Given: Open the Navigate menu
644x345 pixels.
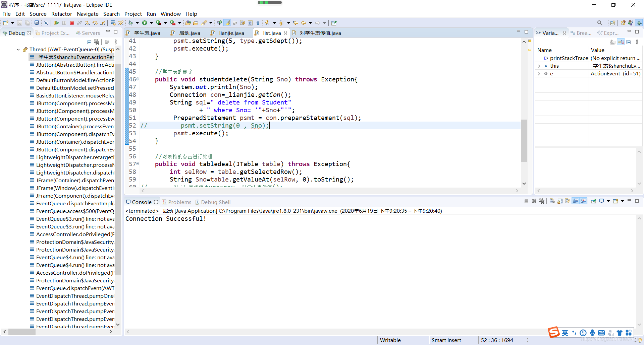Looking at the screenshot, I should pyautogui.click(x=88, y=14).
